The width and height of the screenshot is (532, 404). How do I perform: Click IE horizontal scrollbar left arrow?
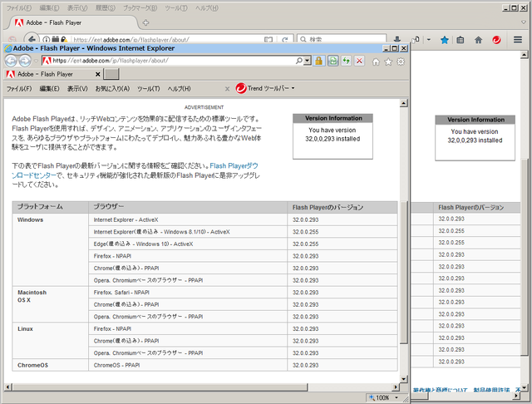coord(7,387)
